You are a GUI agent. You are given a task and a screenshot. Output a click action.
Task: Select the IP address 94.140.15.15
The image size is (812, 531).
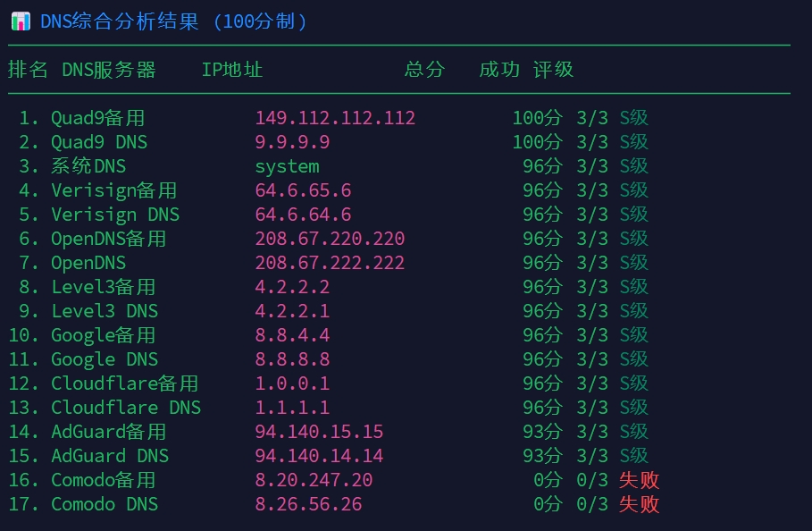(x=319, y=432)
